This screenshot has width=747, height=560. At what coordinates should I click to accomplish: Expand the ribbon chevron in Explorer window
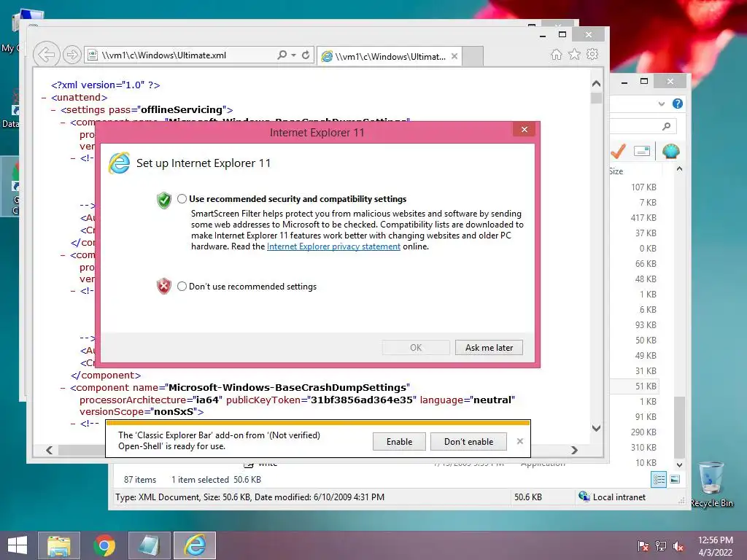[661, 104]
